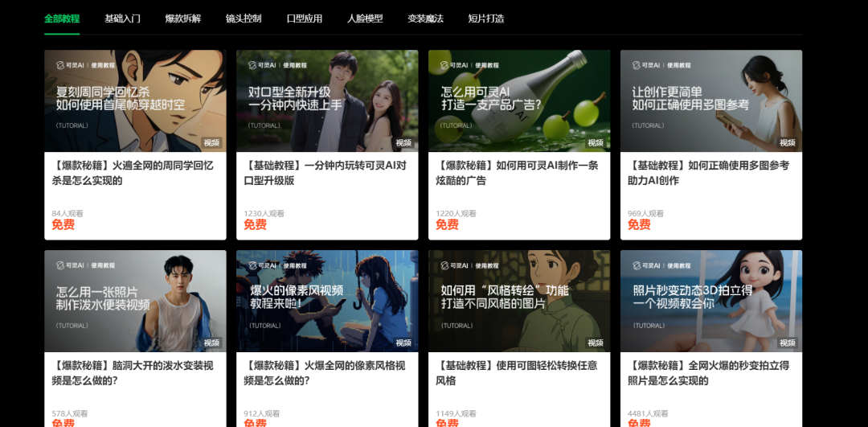Open the 对口型全新升级 tutorial thumbnail

[327, 101]
